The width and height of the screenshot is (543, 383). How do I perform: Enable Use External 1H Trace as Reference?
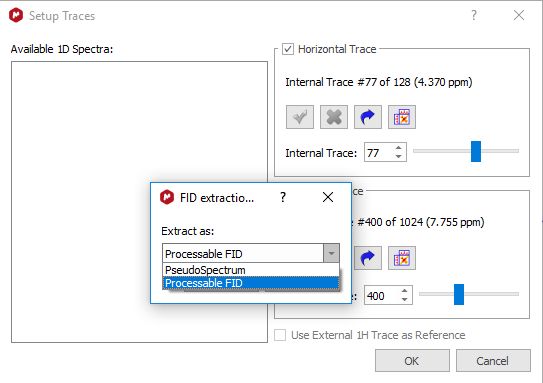[x=280, y=335]
